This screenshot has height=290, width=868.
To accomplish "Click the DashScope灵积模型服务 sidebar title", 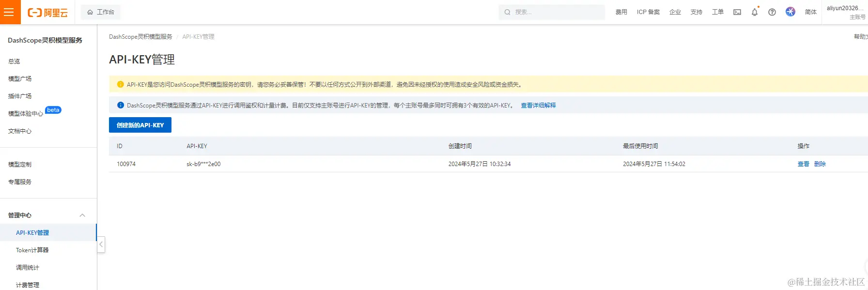I will [x=45, y=40].
